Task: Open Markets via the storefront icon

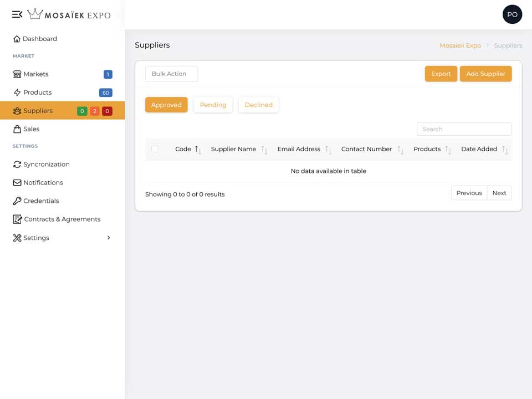Action: pos(17,74)
